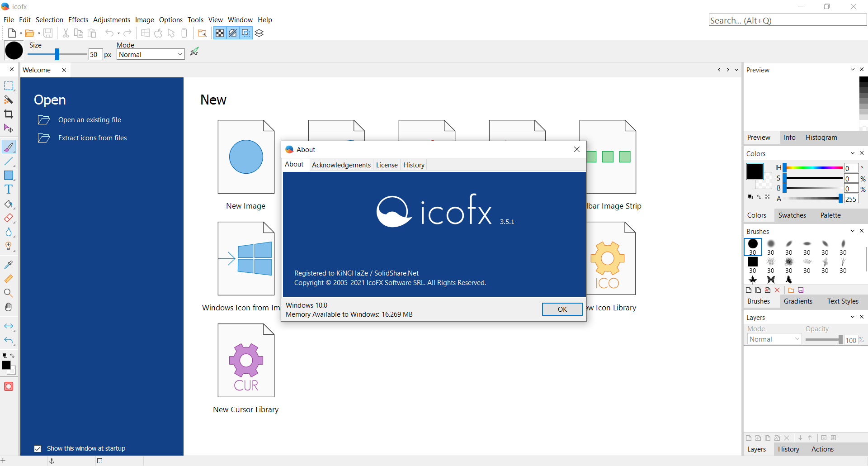The image size is (868, 466).
Task: Open the Brushes panel options chevron
Action: tap(853, 231)
